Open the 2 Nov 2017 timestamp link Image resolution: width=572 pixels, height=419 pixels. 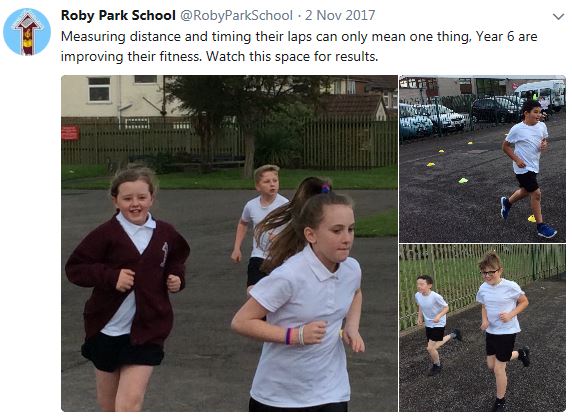pos(340,15)
